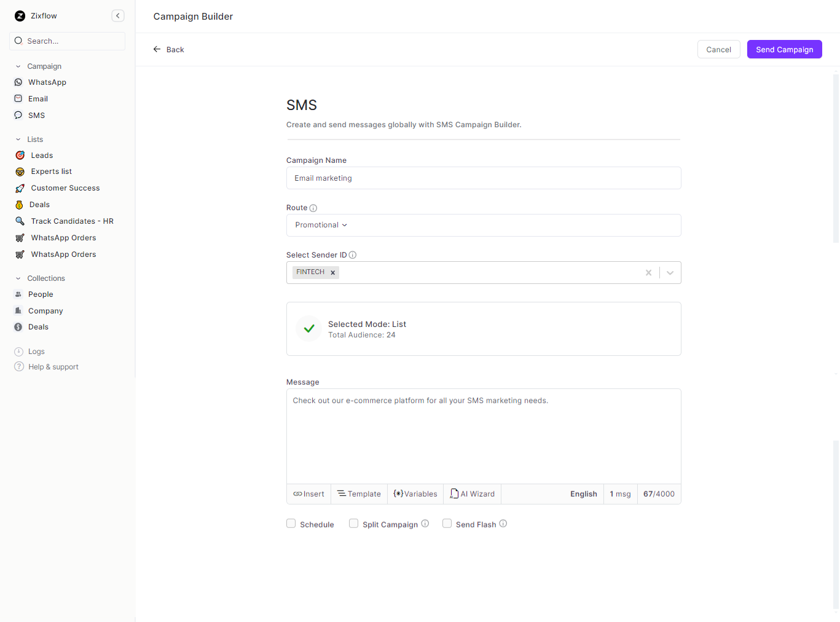Click the search magnifier icon
840x622 pixels.
click(x=18, y=41)
